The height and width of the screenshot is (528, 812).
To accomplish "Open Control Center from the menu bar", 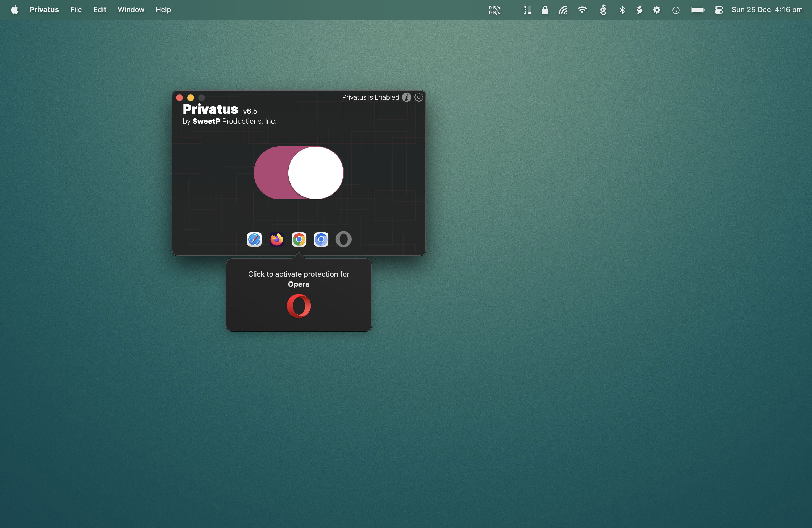I will point(719,10).
